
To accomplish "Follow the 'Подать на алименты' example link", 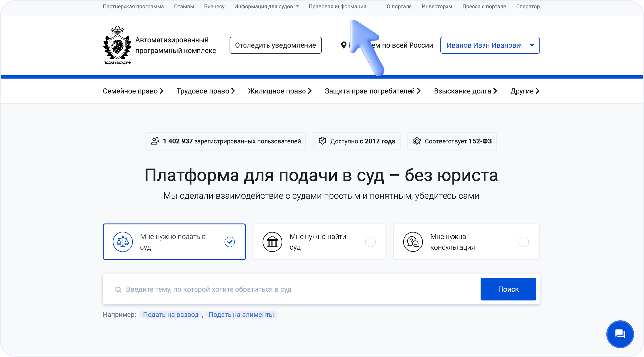I will [241, 315].
